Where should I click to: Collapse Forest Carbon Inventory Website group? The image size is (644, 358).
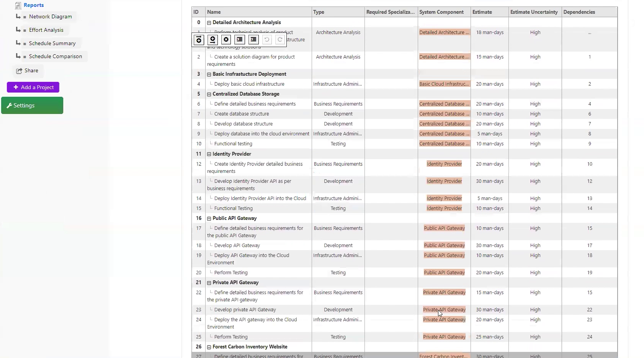tap(209, 347)
